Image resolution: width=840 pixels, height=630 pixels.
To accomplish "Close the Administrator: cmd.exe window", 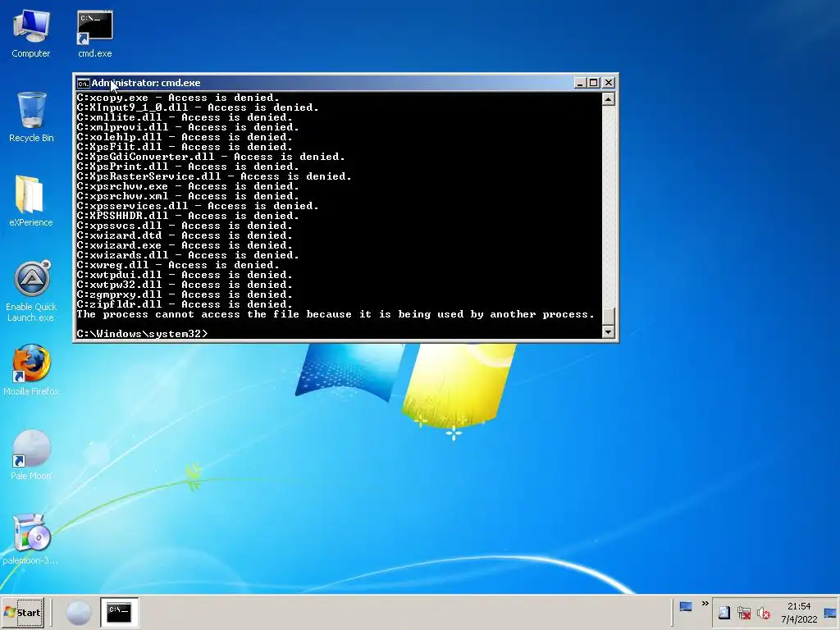I will (x=609, y=83).
